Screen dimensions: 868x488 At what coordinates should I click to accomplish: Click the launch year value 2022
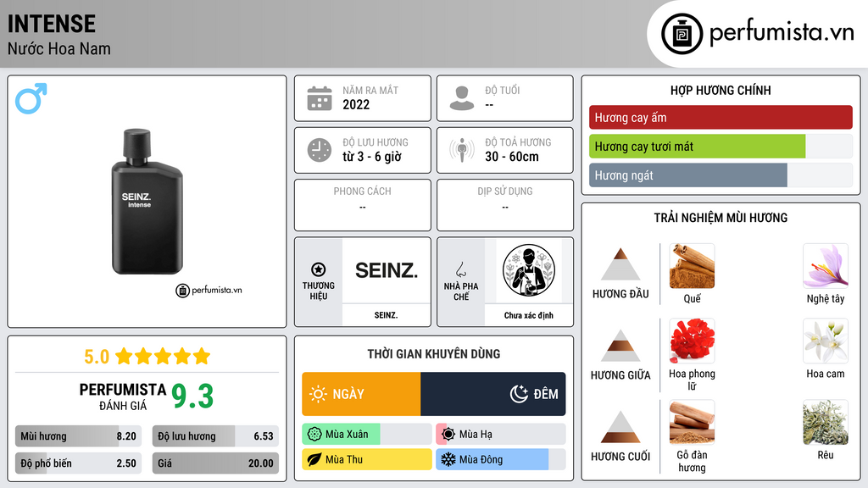[x=356, y=104]
